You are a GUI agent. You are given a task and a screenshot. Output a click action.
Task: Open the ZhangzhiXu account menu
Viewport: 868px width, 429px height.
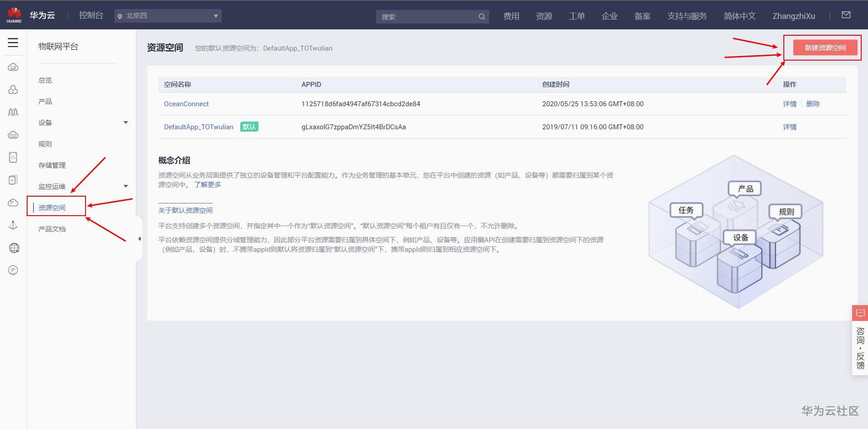click(794, 16)
